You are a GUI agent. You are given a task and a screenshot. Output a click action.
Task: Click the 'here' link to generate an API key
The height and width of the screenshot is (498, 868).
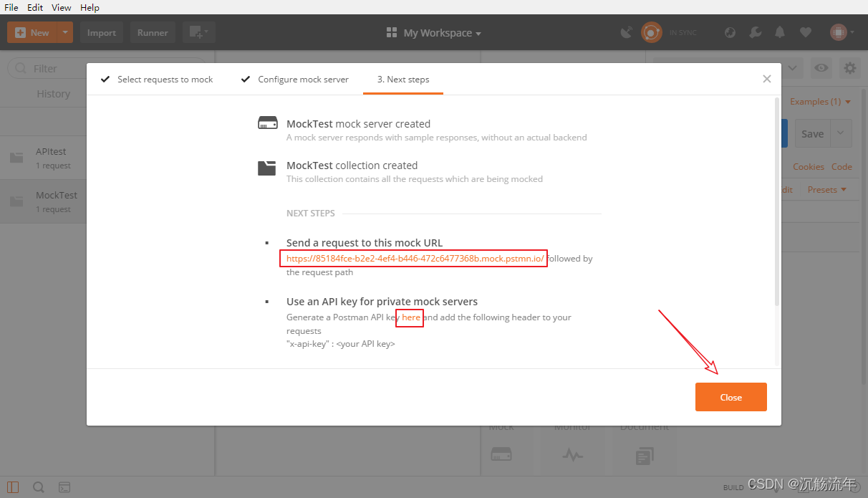411,317
